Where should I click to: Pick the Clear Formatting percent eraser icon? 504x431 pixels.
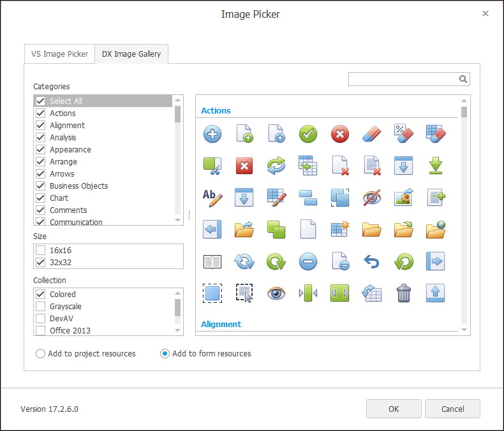(403, 134)
